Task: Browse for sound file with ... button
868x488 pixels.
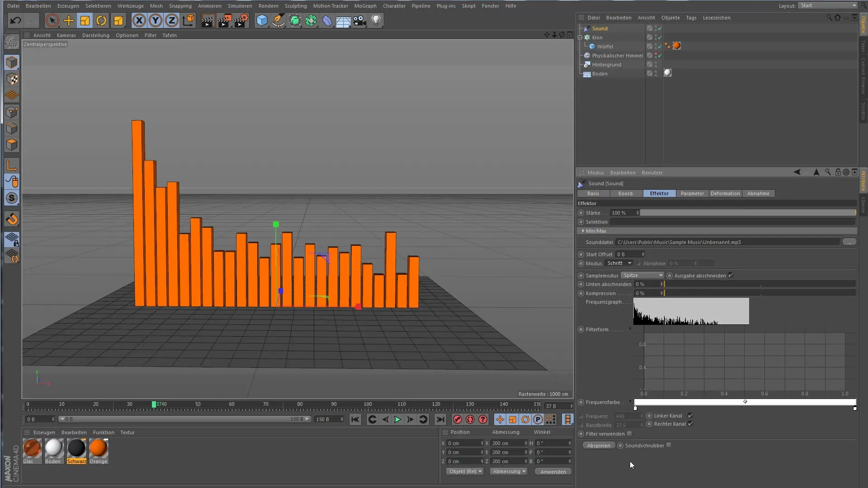Action: [849, 242]
